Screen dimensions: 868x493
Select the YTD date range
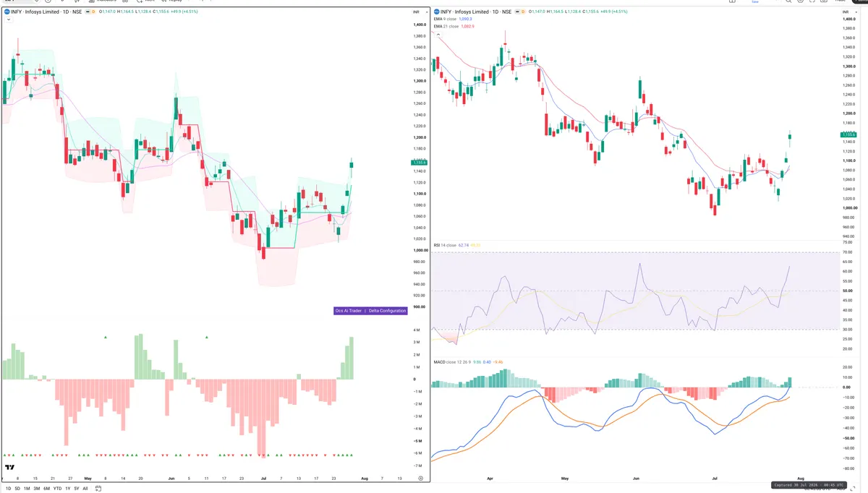(x=57, y=489)
